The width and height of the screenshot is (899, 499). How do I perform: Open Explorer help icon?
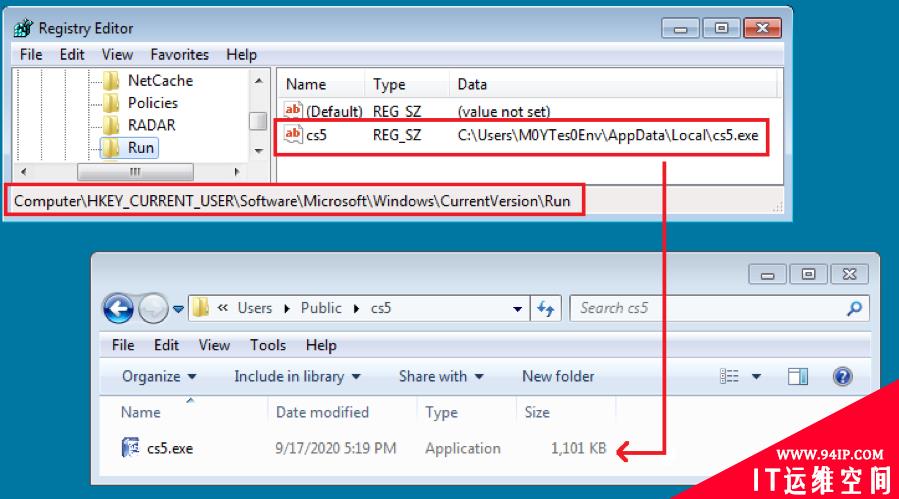[842, 376]
